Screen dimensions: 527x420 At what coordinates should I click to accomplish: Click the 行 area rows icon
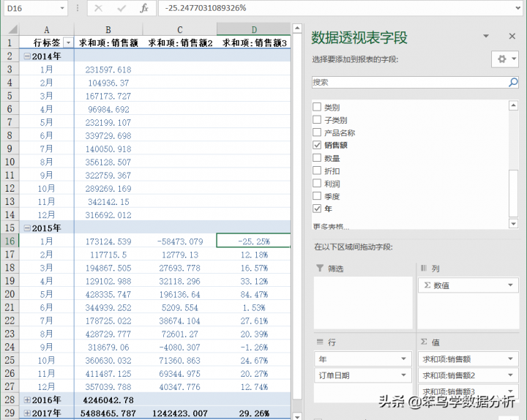point(320,342)
